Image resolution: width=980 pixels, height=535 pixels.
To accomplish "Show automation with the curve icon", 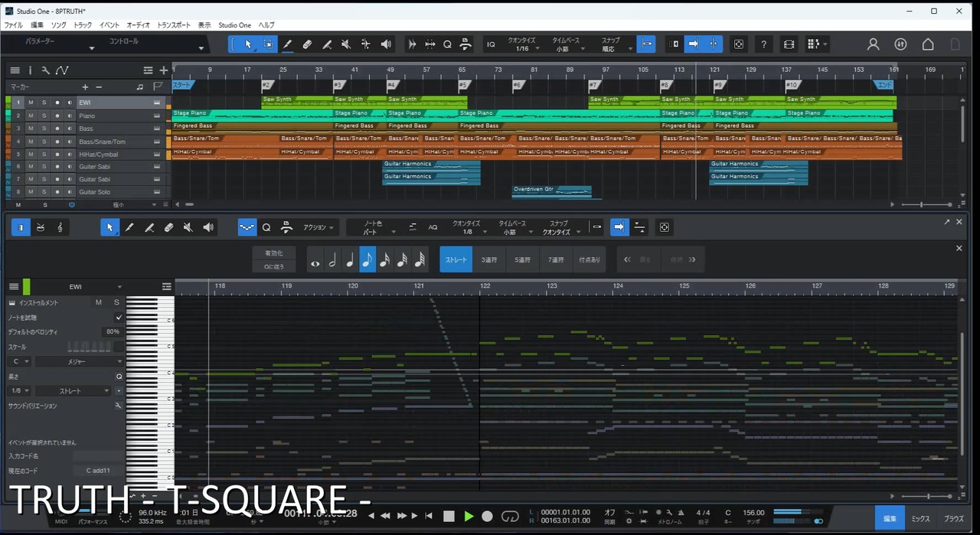I will (x=61, y=70).
